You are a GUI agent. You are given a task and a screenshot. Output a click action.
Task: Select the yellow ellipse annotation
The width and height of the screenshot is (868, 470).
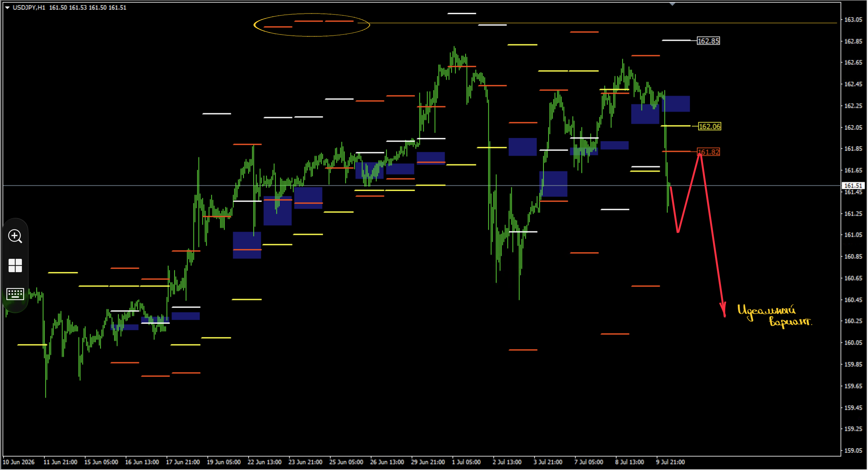pyautogui.click(x=312, y=24)
